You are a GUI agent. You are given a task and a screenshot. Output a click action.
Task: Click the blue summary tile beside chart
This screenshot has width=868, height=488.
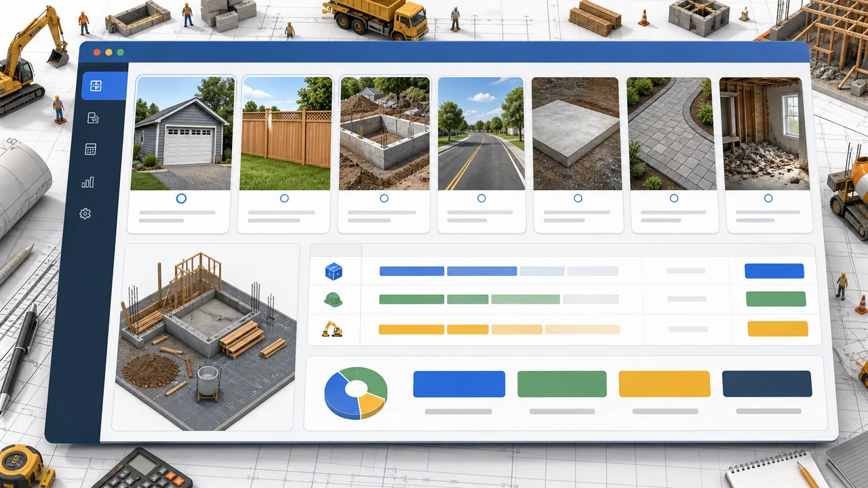click(459, 384)
